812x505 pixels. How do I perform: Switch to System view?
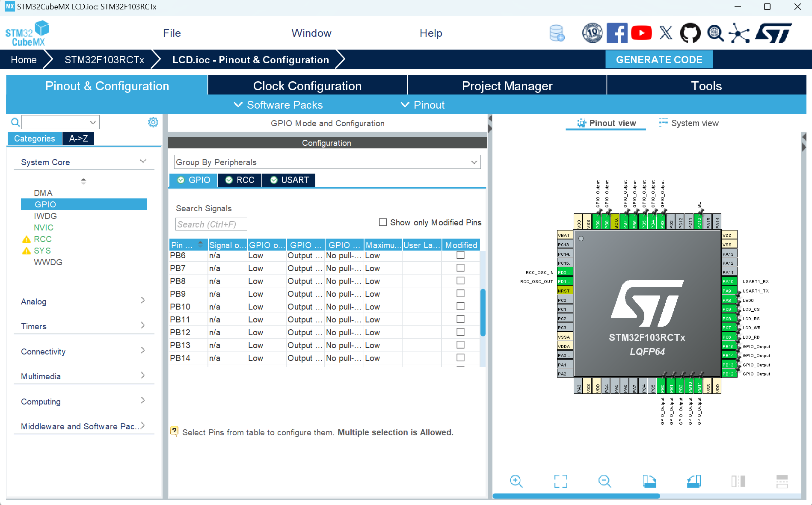point(689,123)
